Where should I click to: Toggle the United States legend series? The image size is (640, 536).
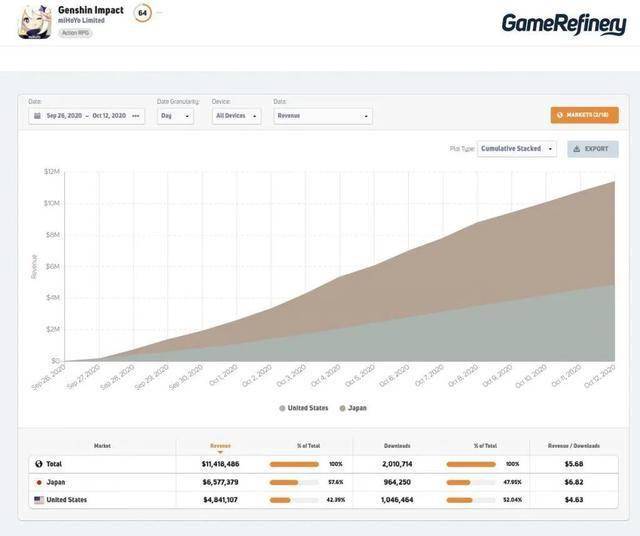pos(304,408)
